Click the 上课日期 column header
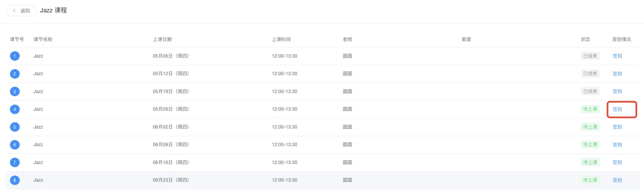644x195 pixels. click(x=162, y=40)
